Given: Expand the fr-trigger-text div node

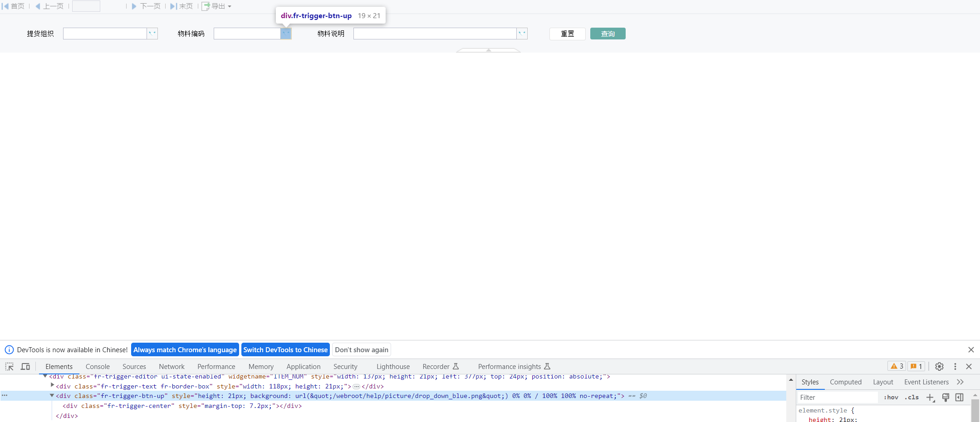Looking at the screenshot, I should point(53,386).
